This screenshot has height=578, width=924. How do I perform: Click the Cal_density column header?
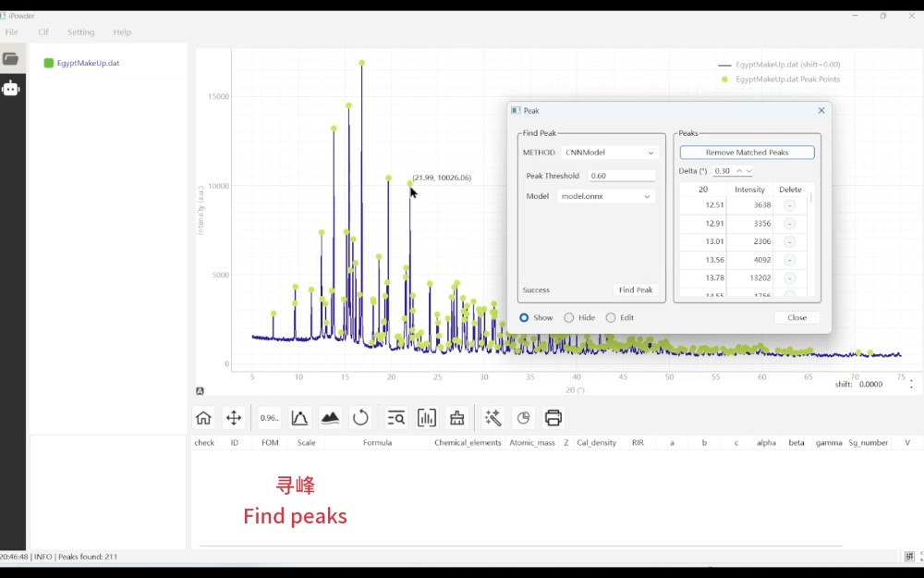point(596,442)
